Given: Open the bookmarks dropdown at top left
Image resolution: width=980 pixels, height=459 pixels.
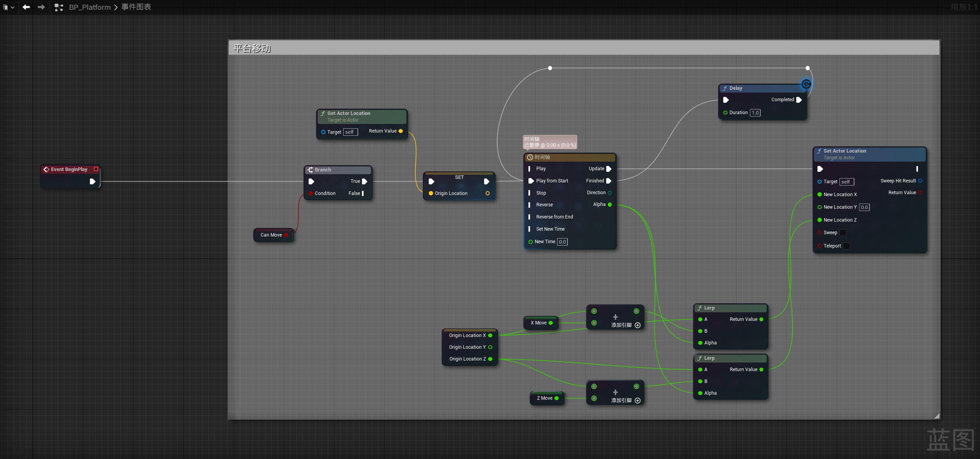Looking at the screenshot, I should [8, 7].
